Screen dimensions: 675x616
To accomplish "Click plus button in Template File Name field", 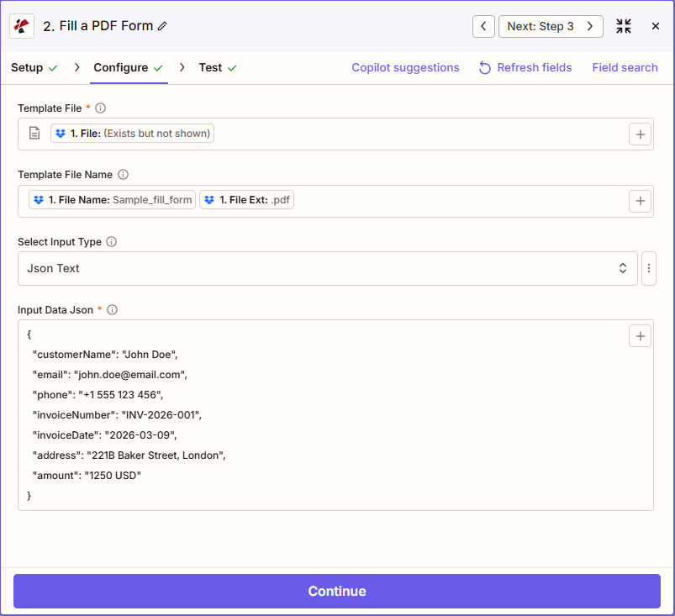I will [x=640, y=201].
